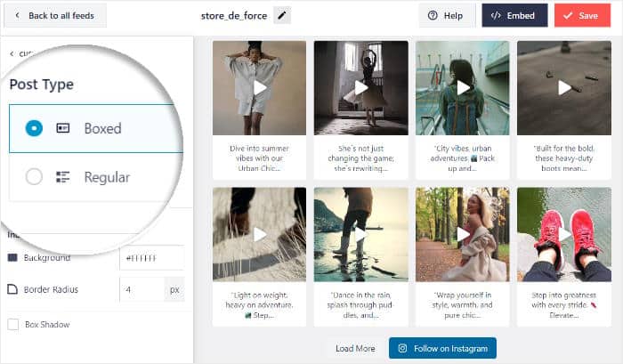
Task: Click the Box Shadow label
Action: point(47,324)
